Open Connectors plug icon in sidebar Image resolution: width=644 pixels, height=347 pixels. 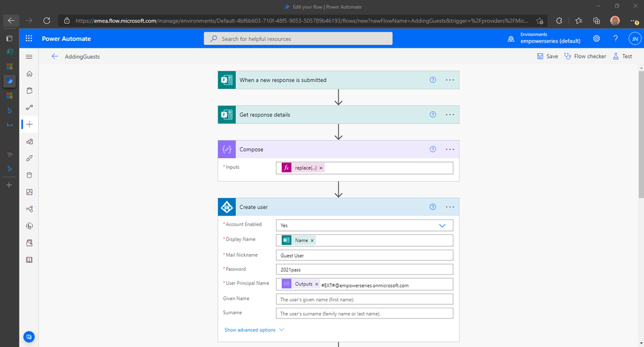click(x=29, y=158)
